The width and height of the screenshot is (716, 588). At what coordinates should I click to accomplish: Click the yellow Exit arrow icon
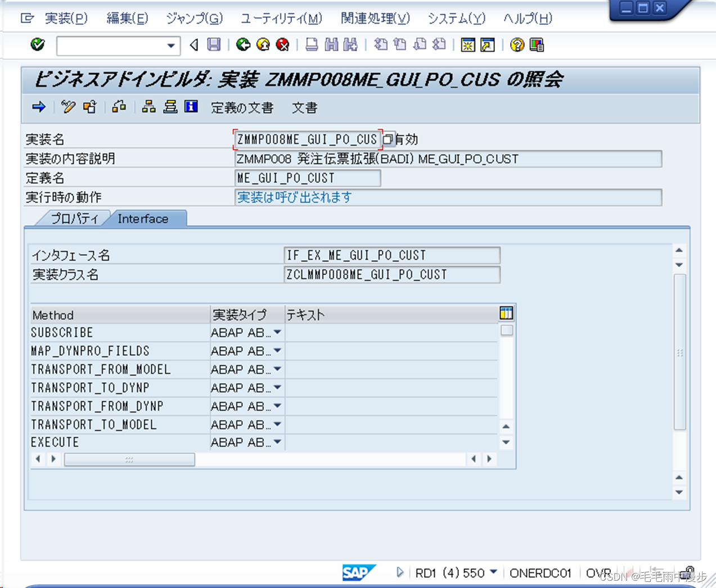[x=263, y=44]
